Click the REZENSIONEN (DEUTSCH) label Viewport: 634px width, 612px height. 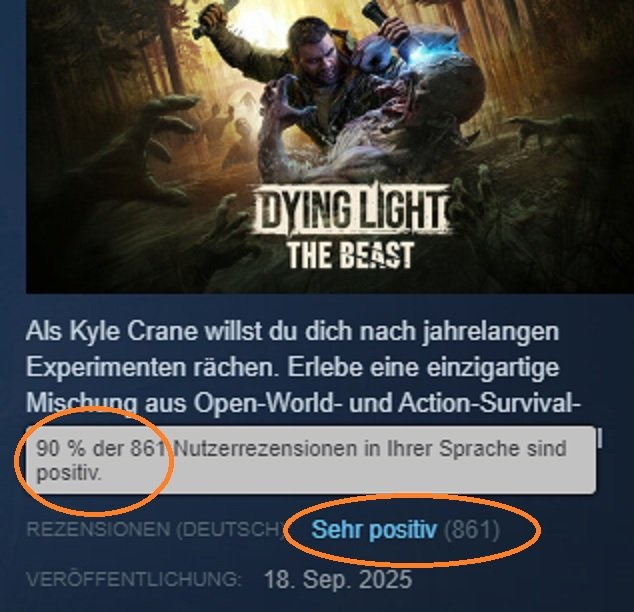(x=155, y=529)
